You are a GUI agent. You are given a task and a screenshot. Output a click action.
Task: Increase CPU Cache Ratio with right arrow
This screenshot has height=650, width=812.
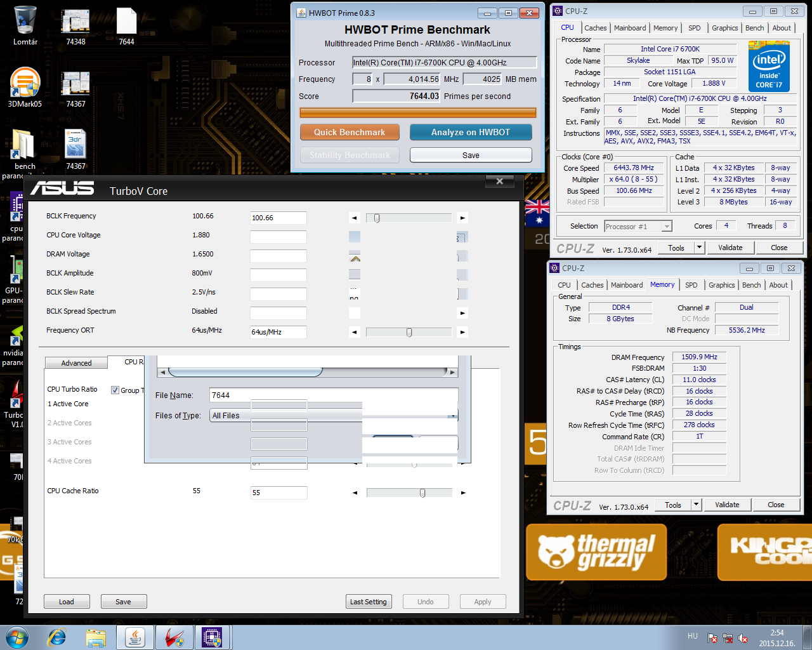[462, 493]
